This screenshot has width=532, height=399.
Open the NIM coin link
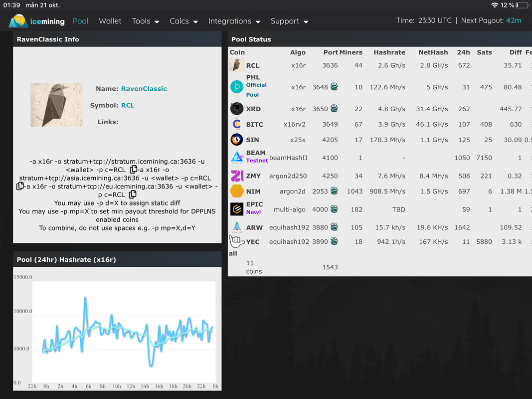pos(253,192)
